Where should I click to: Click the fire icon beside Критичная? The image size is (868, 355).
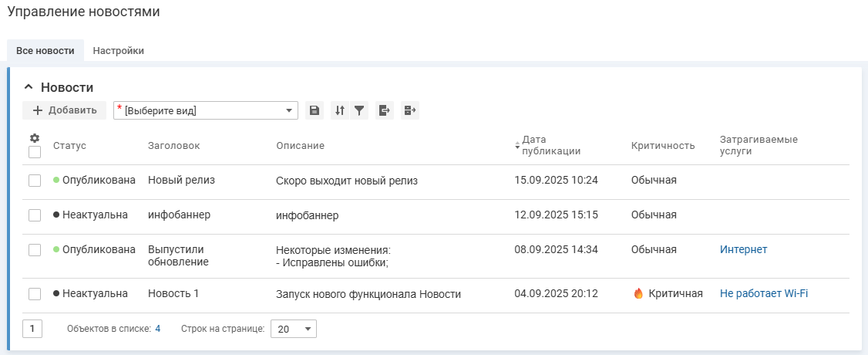(638, 293)
